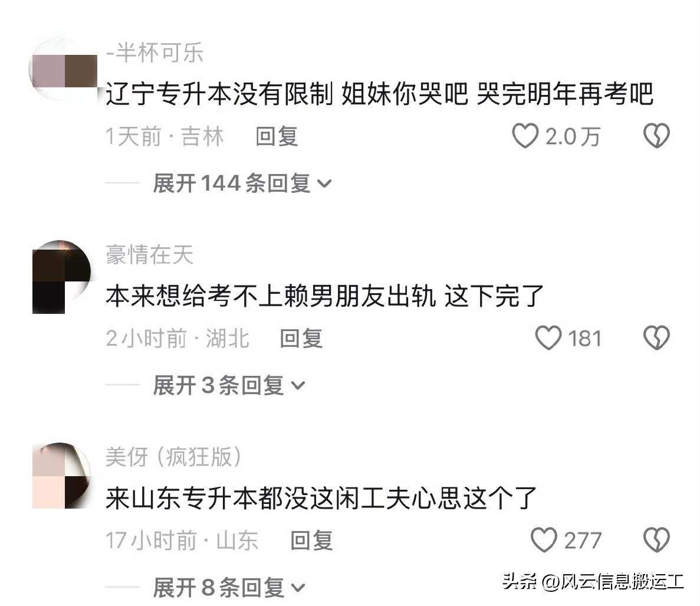700x606 pixels.
Task: Expand 8 replies under 山东 comment
Action: (x=229, y=587)
